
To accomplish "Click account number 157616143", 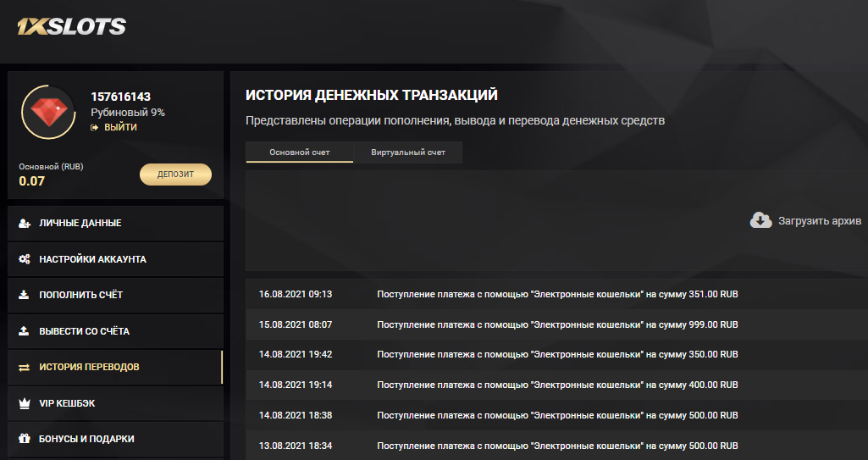I will (x=121, y=97).
